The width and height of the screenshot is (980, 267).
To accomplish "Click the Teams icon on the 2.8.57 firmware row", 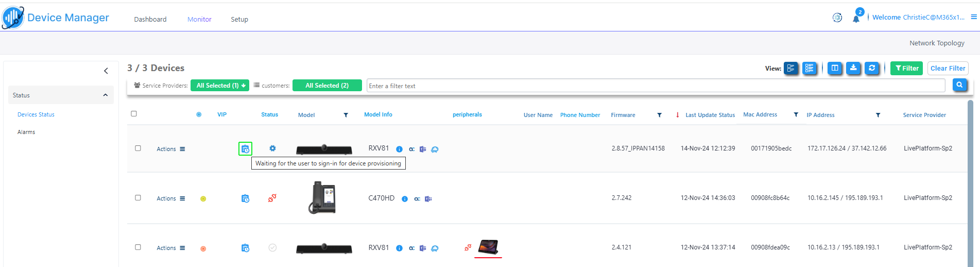I will click(x=423, y=149).
